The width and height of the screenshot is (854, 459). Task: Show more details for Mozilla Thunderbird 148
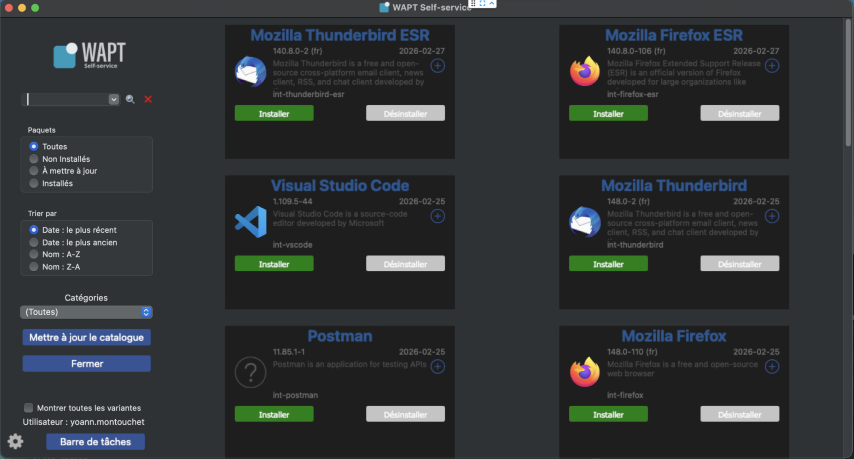point(772,216)
